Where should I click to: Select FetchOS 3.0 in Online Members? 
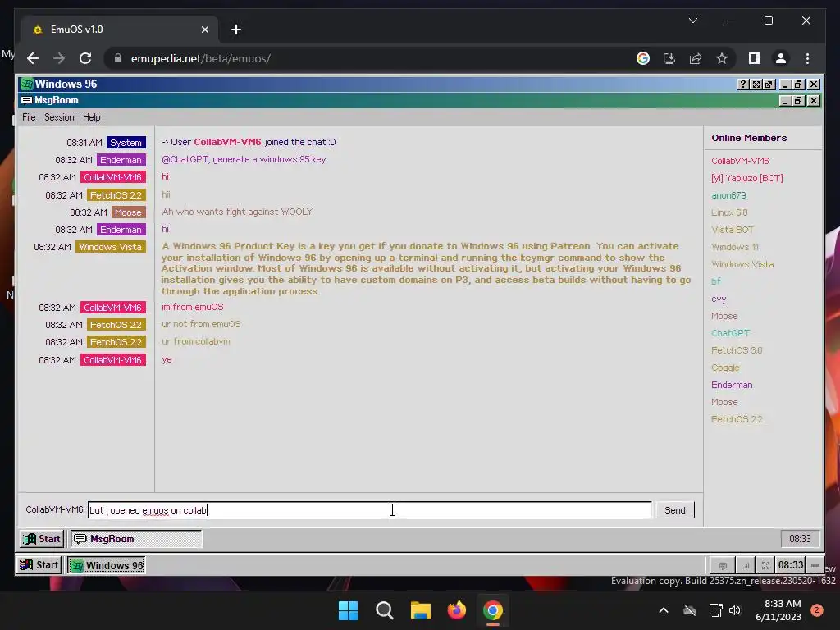pyautogui.click(x=737, y=350)
